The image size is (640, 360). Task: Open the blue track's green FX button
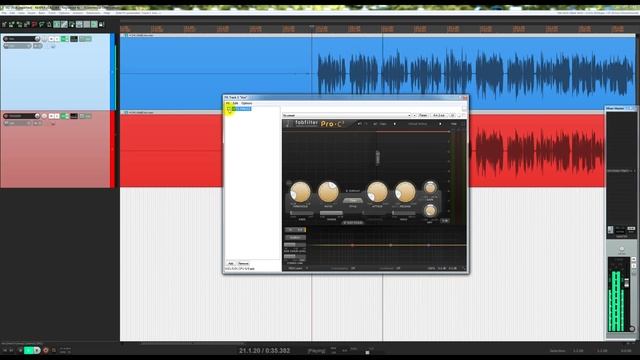tap(64, 39)
